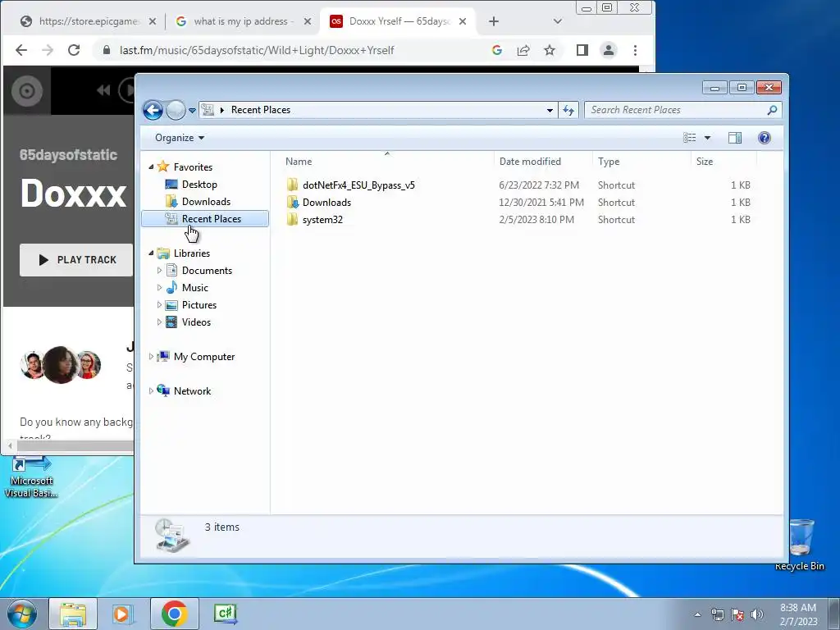Viewport: 840px width, 630px height.
Task: Sort by Date modified column
Action: 543,162
